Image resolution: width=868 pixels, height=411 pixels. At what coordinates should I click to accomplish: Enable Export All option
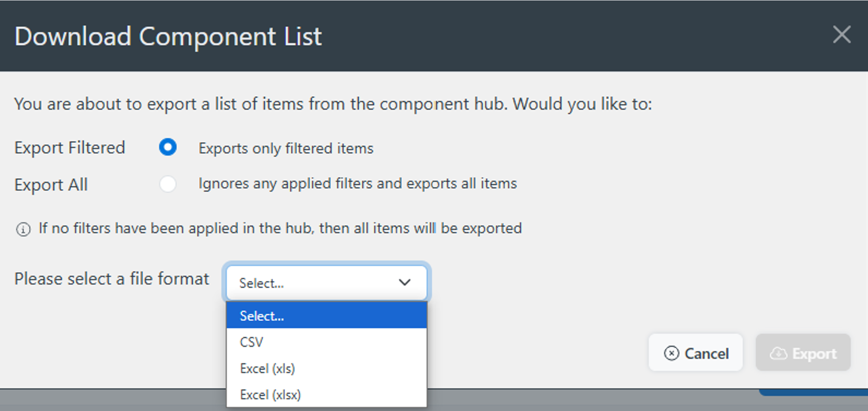168,184
